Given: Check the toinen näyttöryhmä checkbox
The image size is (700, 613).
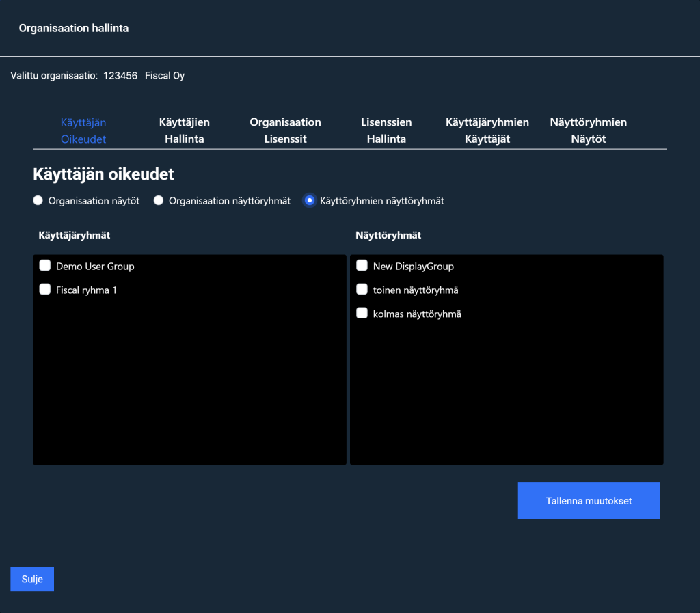Looking at the screenshot, I should tap(362, 290).
